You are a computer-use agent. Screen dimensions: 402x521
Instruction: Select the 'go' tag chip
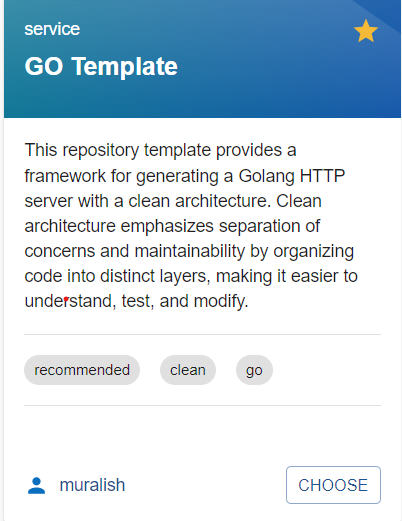254,370
